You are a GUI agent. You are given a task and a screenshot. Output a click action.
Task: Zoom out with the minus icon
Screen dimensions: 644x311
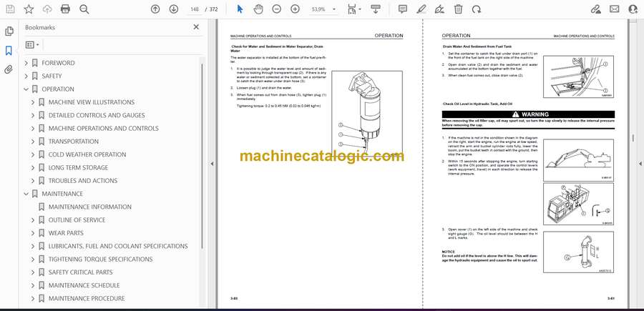tap(276, 9)
